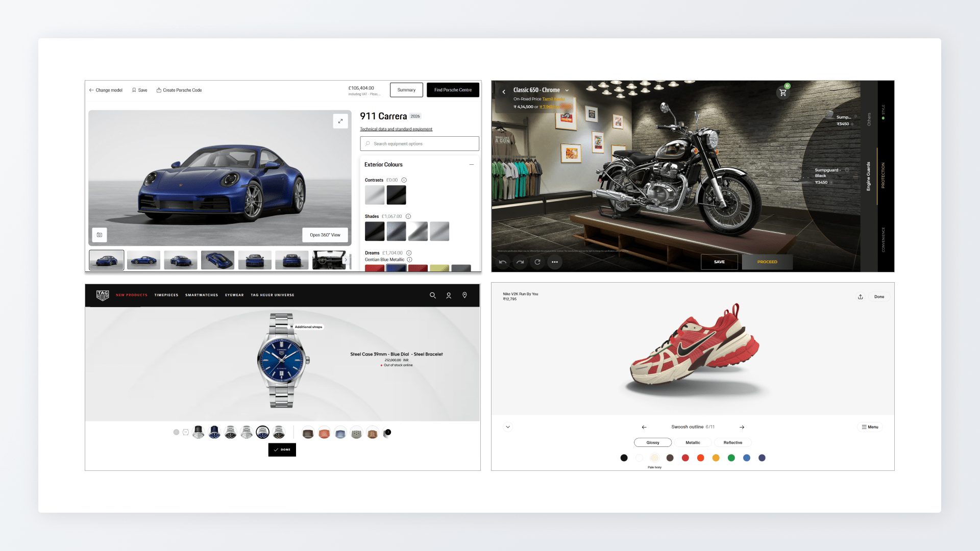Click the Search equipment options field
The width and height of the screenshot is (980, 551).
(x=420, y=144)
